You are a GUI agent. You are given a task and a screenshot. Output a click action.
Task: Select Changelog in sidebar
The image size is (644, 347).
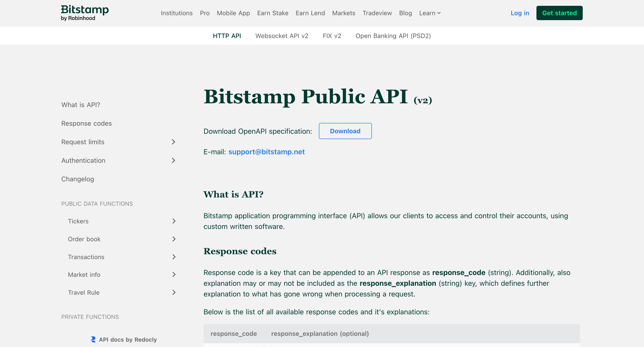(x=78, y=179)
